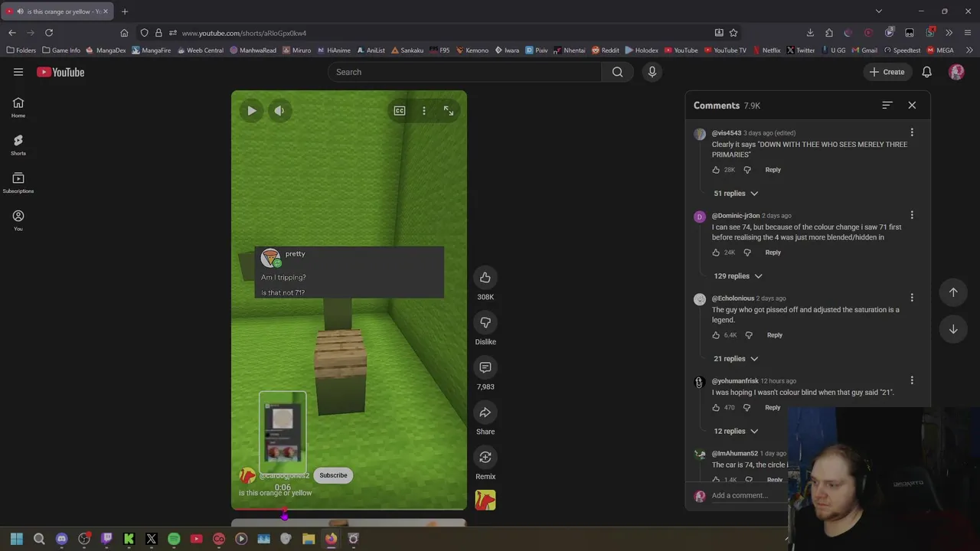980x551 pixels.
Task: Seek on the Short's red progress bar
Action: click(348, 509)
